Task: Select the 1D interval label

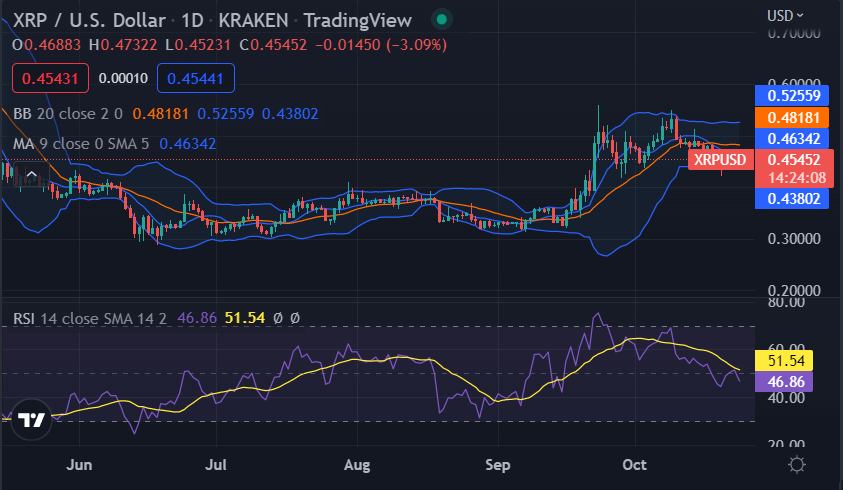Action: click(192, 20)
